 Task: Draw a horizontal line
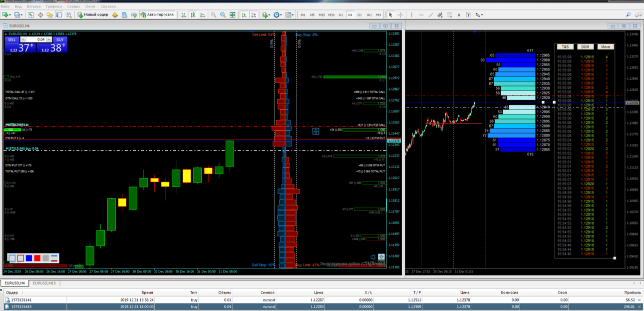(x=421, y=15)
